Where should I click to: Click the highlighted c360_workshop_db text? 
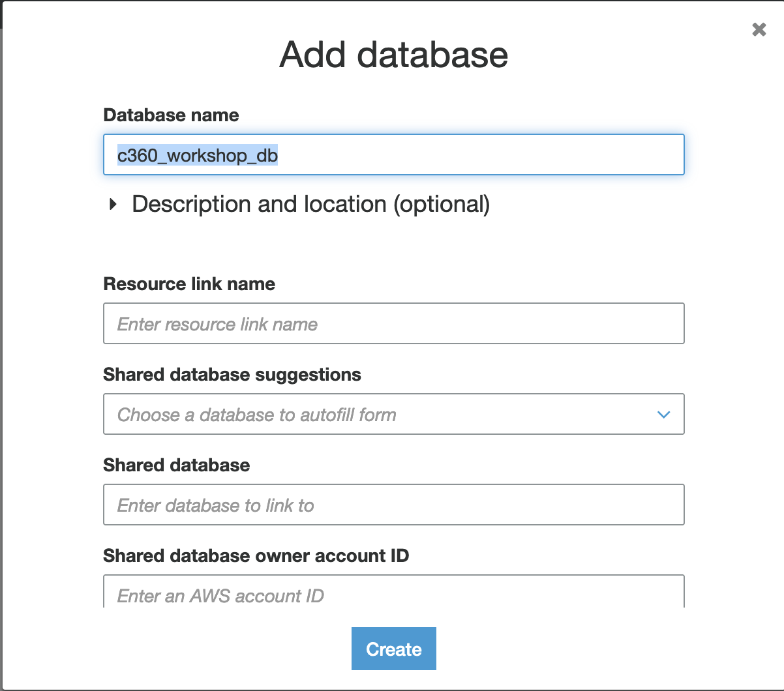(x=197, y=156)
